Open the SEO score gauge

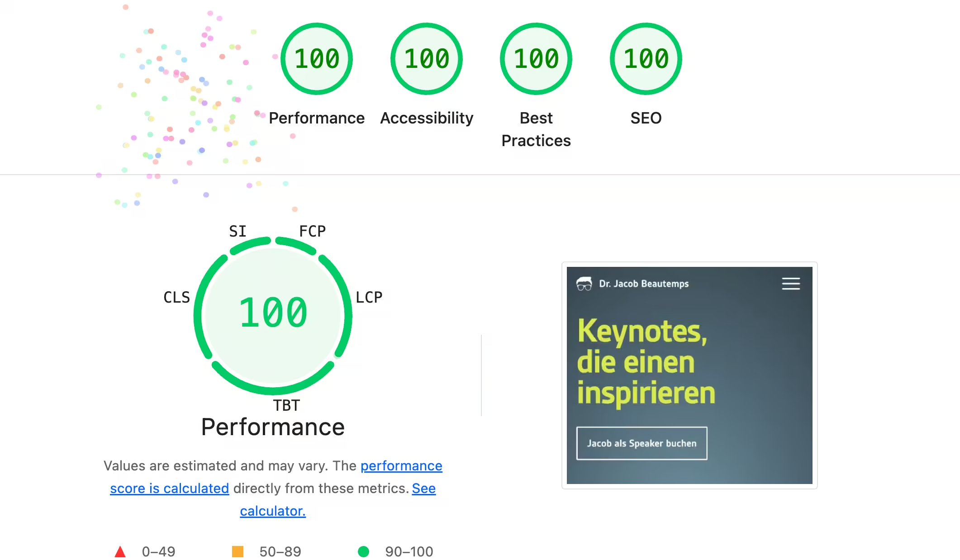pos(646,59)
